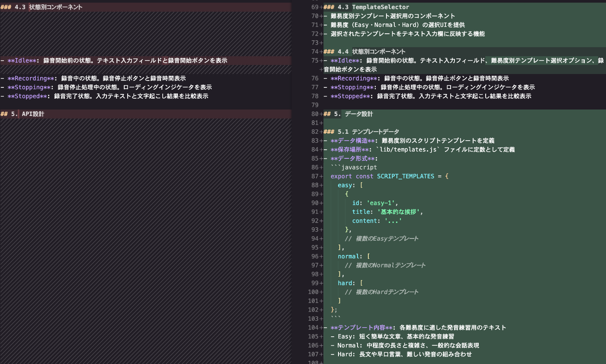Click line number 73 in the gutter
Screen dimensions: 606x364
click(x=315, y=42)
